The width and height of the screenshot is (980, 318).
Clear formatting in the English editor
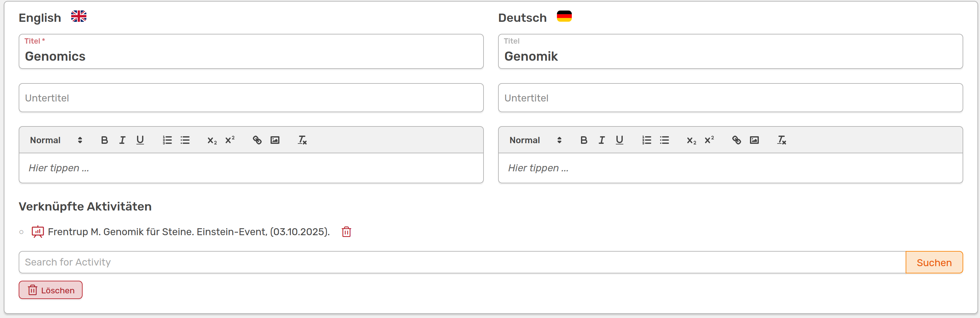click(302, 140)
